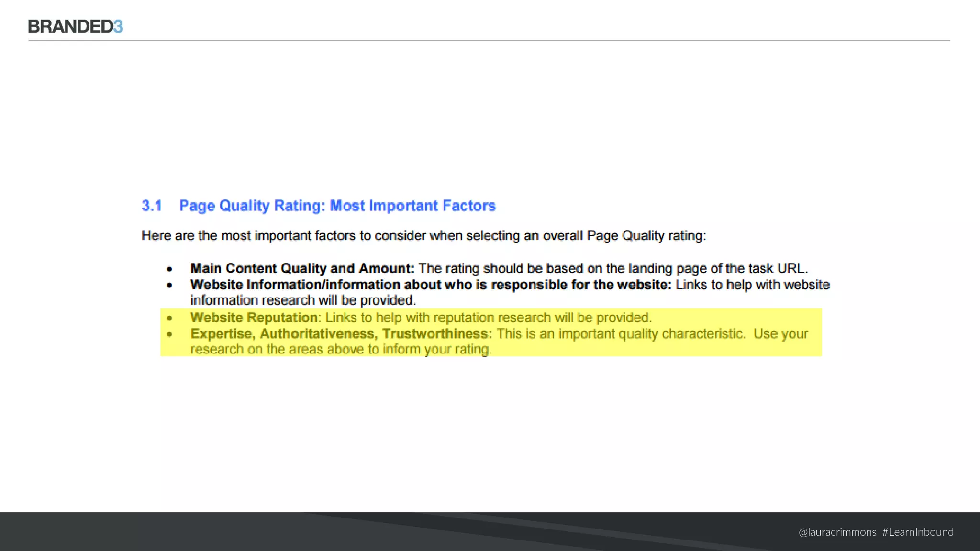Click 'Expertise, Authoritativeness, Trustworthiness' text
This screenshot has height=551, width=980.
tap(341, 334)
